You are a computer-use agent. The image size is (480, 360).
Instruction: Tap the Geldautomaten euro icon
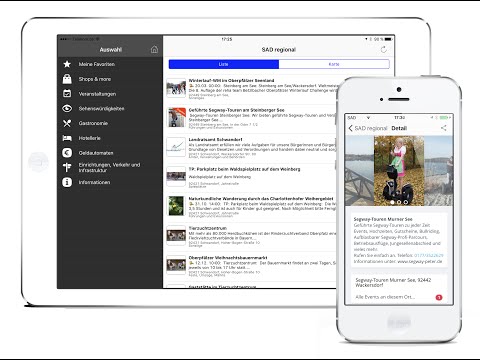[67, 153]
